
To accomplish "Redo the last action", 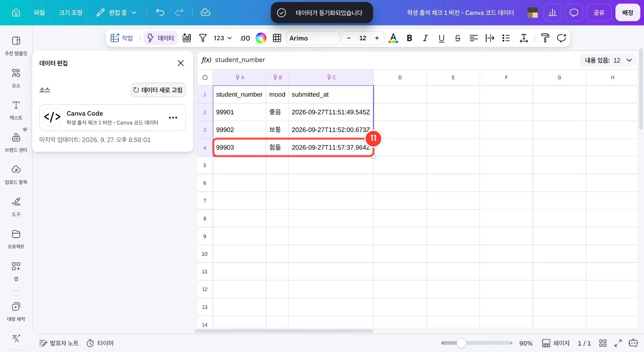I will (x=179, y=12).
